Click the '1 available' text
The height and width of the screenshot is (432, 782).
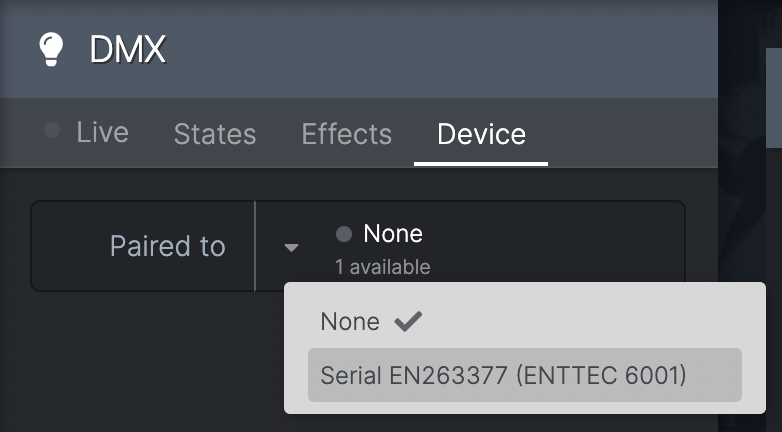[x=383, y=267]
